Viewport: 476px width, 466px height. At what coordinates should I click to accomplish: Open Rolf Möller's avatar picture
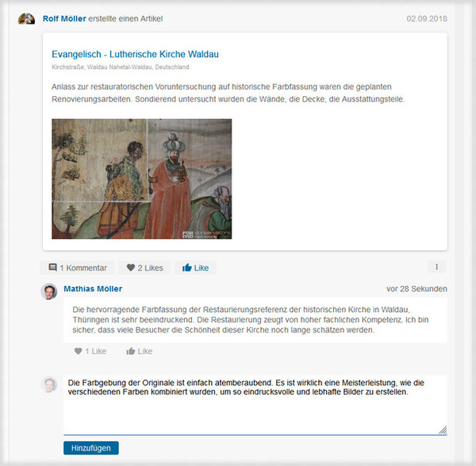click(26, 19)
